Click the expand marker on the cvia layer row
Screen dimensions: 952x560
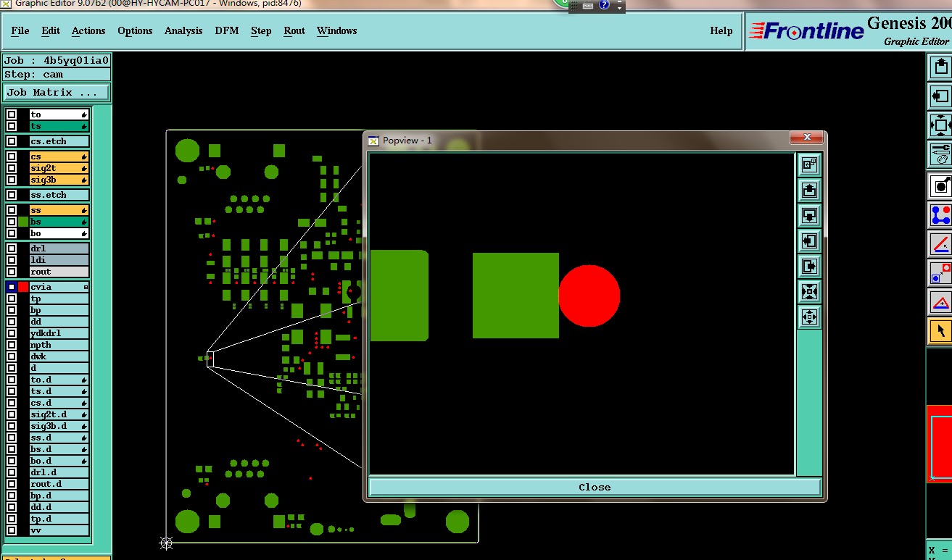(x=86, y=288)
